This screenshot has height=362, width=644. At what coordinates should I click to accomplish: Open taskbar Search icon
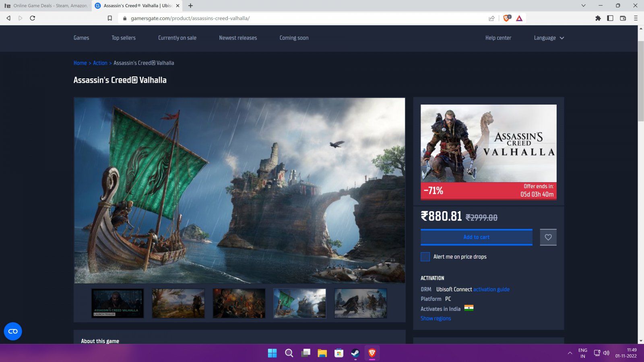tap(289, 353)
